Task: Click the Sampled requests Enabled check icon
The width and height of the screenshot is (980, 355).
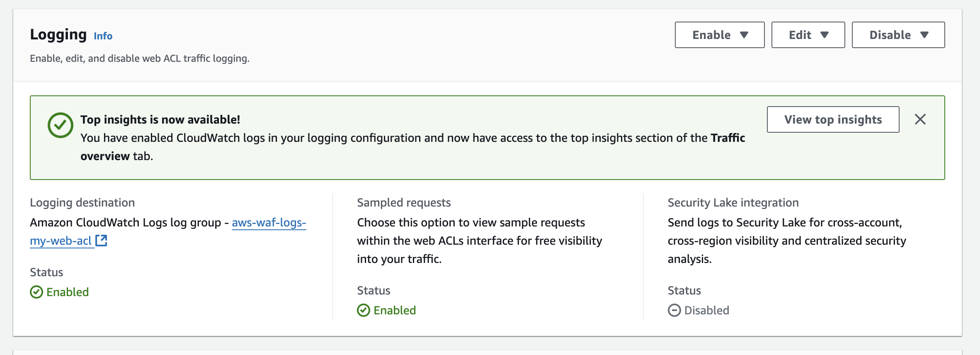Action: pyautogui.click(x=364, y=310)
